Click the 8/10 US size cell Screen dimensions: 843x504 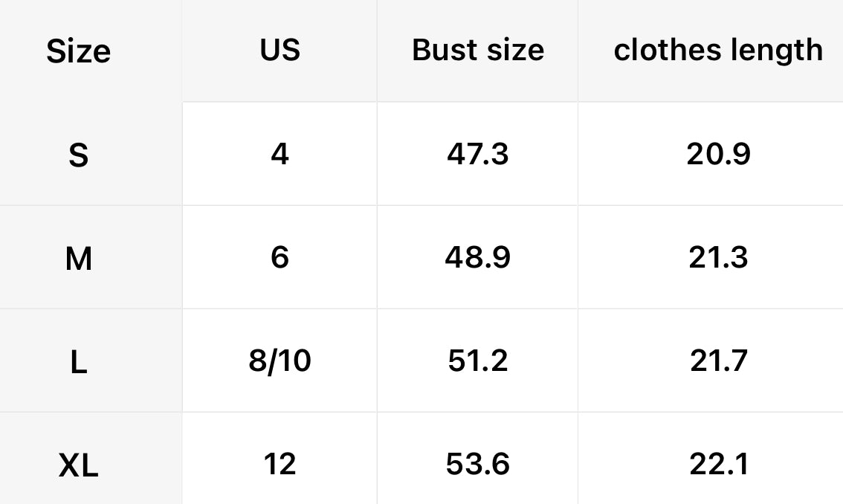[280, 361]
